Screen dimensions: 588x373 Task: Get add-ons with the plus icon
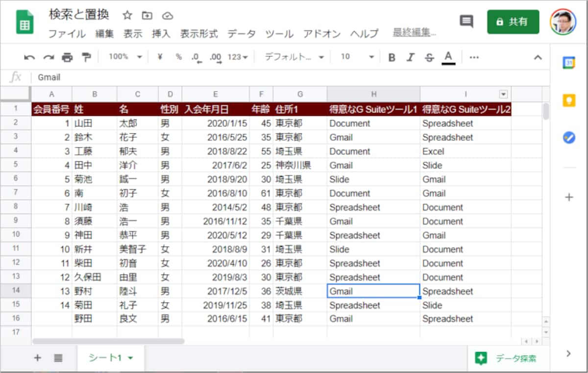[568, 197]
